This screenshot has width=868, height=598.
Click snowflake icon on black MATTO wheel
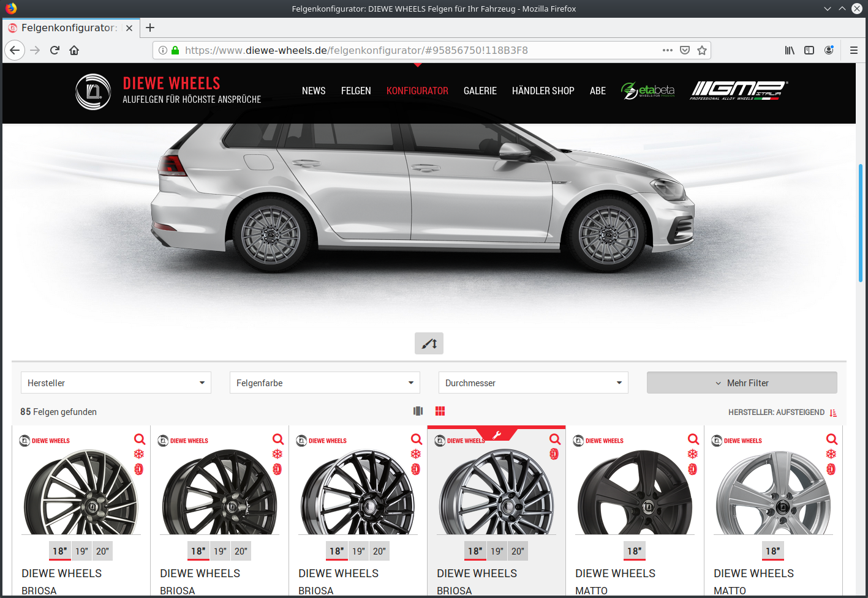coord(693,454)
